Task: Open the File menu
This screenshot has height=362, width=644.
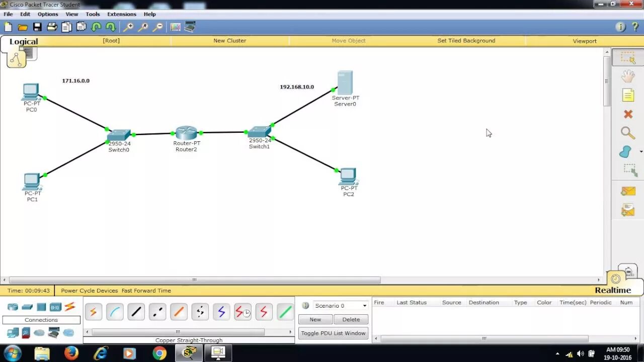Action: [x=8, y=14]
